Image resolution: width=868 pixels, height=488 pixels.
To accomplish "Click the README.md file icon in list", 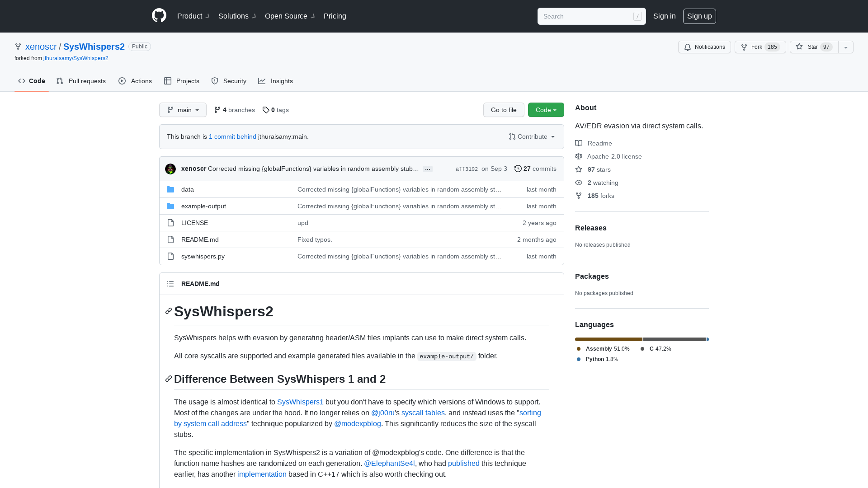I will point(170,239).
